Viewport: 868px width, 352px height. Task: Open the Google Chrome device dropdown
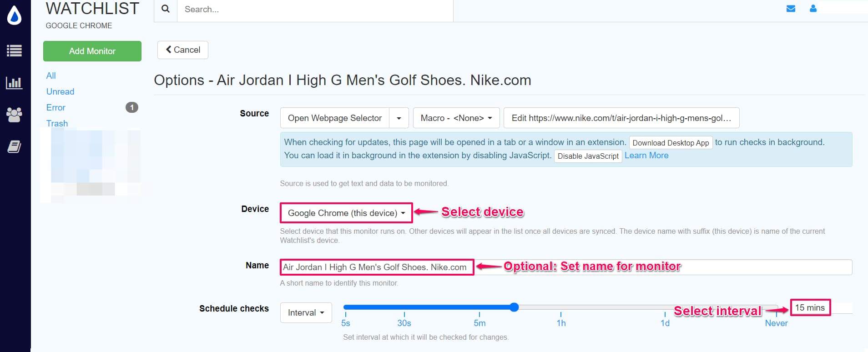[x=346, y=213]
